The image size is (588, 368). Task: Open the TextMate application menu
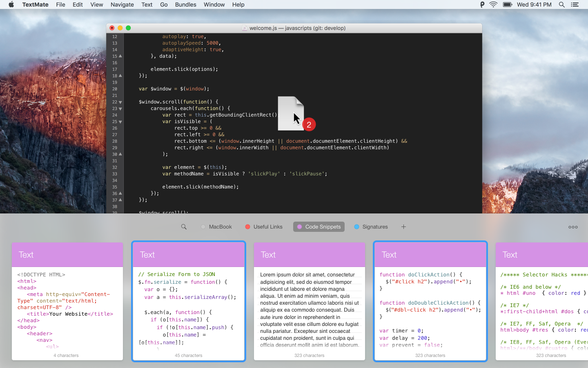(35, 4)
